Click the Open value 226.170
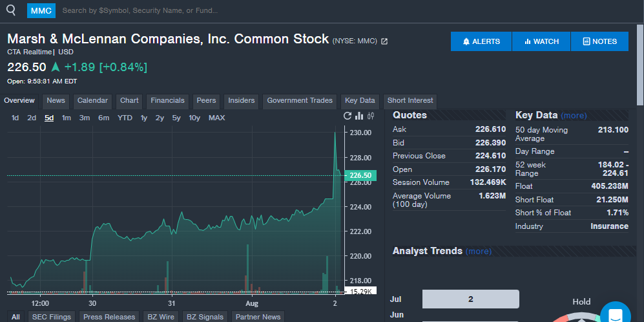The width and height of the screenshot is (644, 322). tap(490, 169)
